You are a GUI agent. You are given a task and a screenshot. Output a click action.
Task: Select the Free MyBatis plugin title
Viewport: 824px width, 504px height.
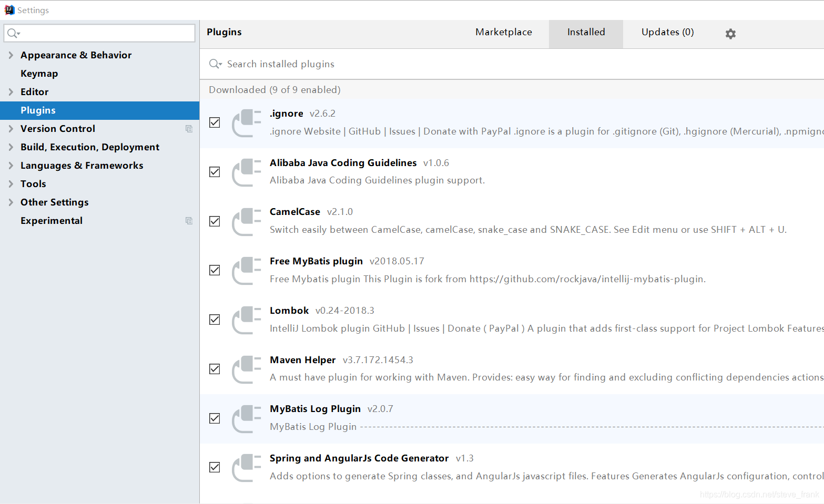(x=316, y=261)
